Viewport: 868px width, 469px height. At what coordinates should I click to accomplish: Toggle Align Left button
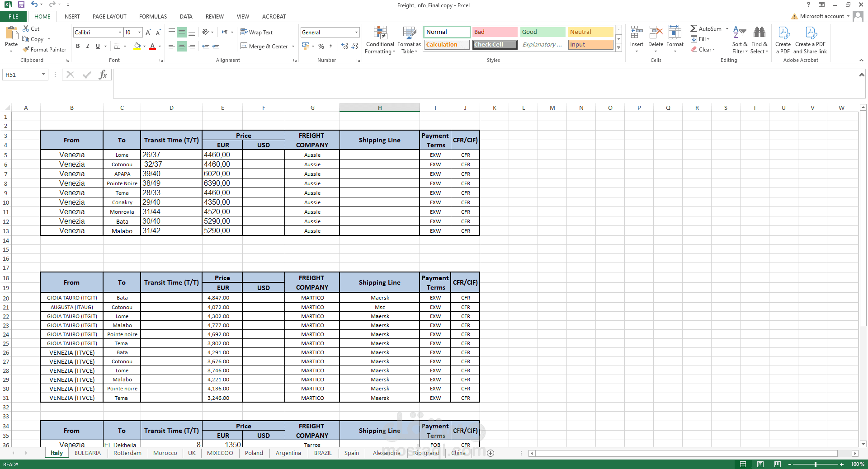click(x=172, y=46)
